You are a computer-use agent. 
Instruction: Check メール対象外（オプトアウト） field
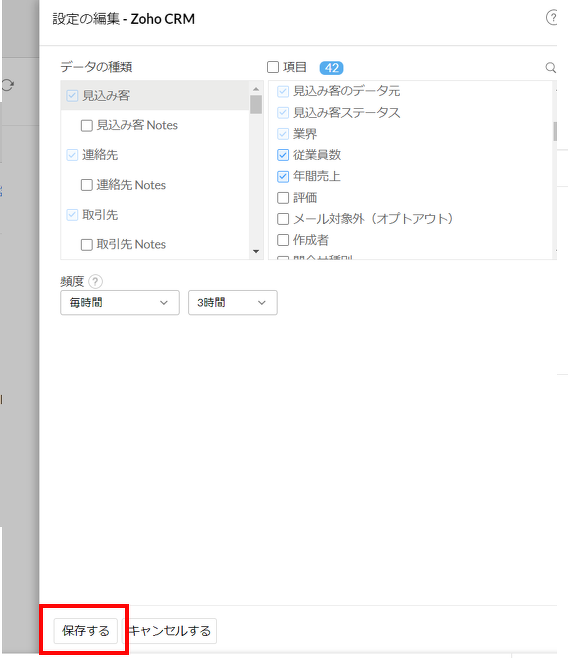[283, 219]
